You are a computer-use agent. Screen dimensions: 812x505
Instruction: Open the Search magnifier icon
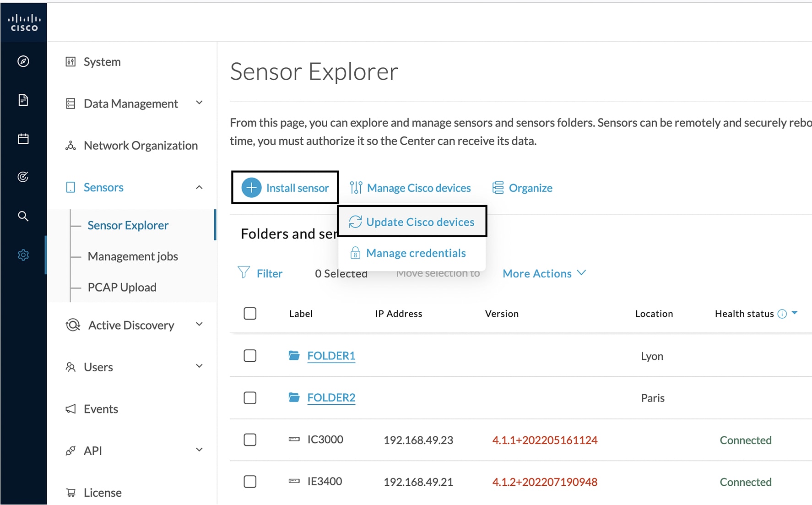pos(23,216)
